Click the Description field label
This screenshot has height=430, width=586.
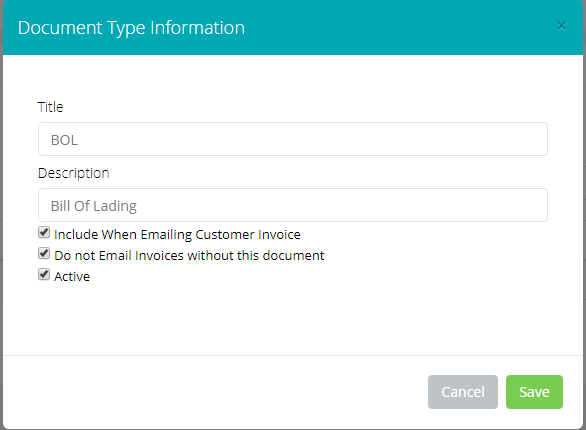coord(74,173)
